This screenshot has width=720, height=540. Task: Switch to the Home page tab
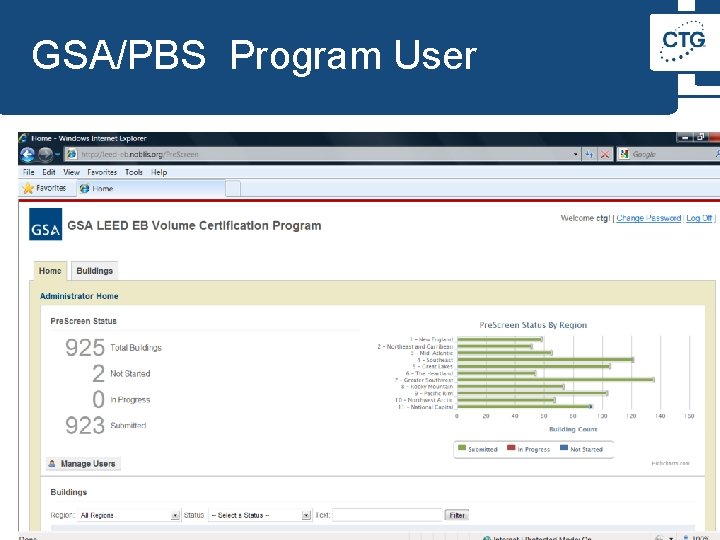50,271
